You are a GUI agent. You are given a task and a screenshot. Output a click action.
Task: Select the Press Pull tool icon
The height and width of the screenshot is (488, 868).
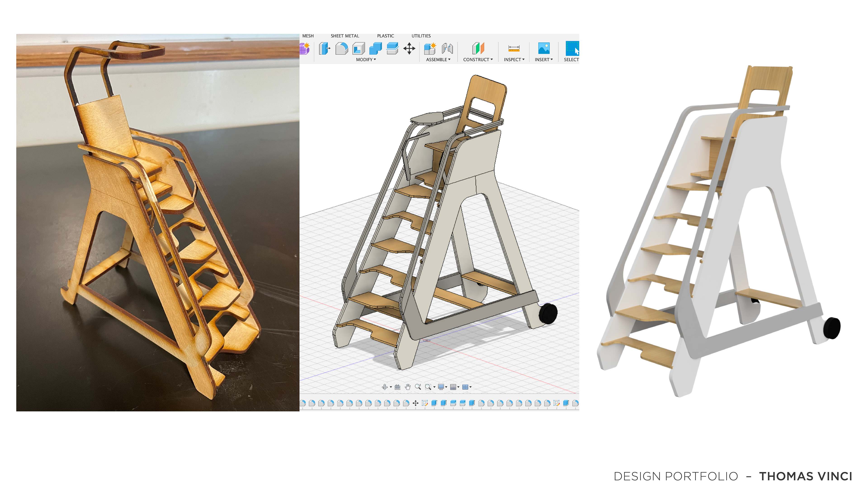(325, 49)
